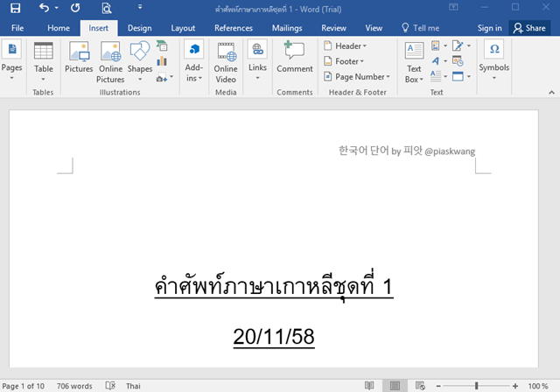This screenshot has height=392, width=560.
Task: Insert a SmartArt graphic
Action: click(162, 45)
